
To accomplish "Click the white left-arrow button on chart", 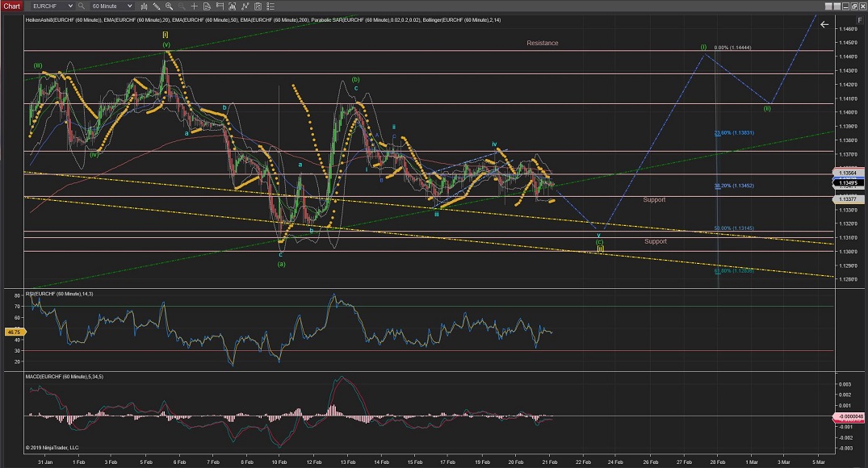I will pos(824,25).
